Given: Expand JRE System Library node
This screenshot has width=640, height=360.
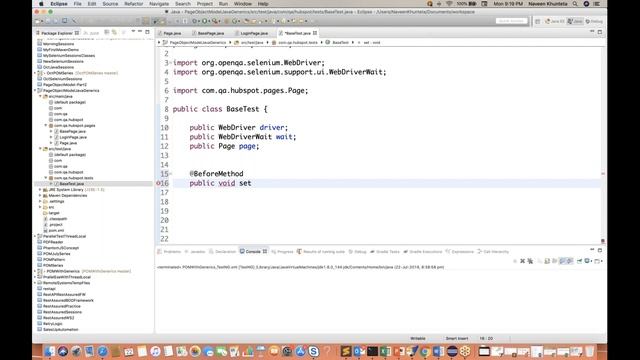Looking at the screenshot, I should [40, 190].
